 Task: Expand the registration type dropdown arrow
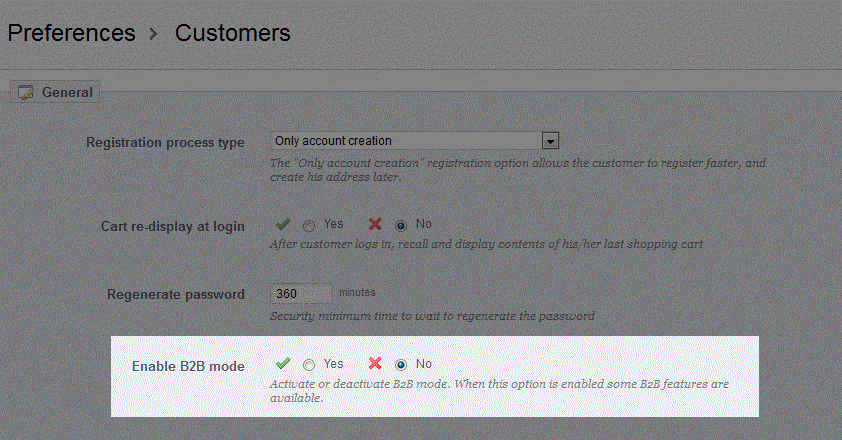(550, 141)
